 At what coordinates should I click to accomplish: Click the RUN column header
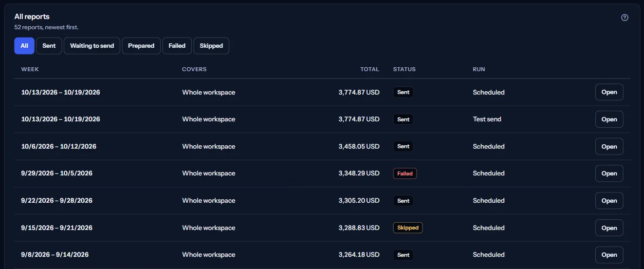(x=479, y=69)
